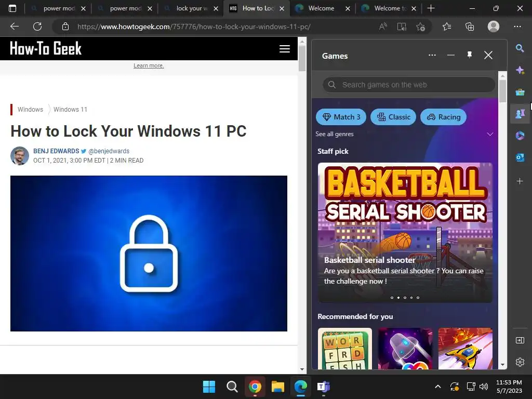This screenshot has height=399, width=532.
Task: Click the page vertical scrollbar thumb
Action: tap(302, 58)
